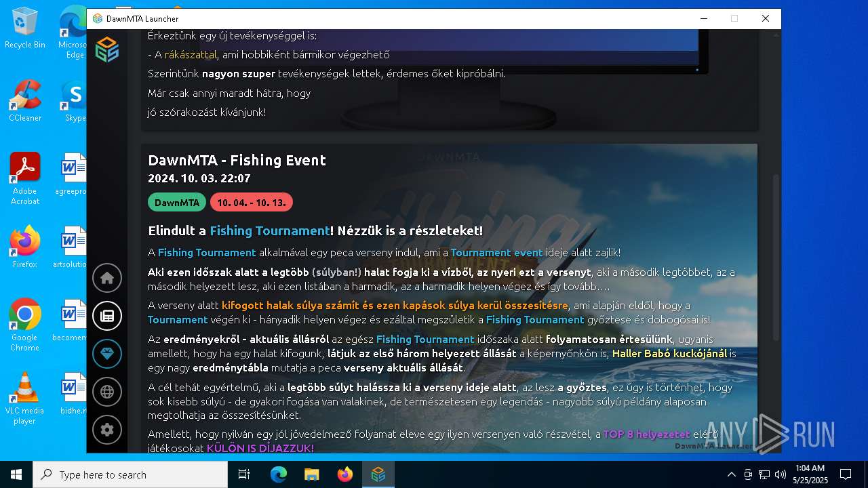The width and height of the screenshot is (868, 488).
Task: Open Skype desktop shortcut
Action: pos(74,100)
